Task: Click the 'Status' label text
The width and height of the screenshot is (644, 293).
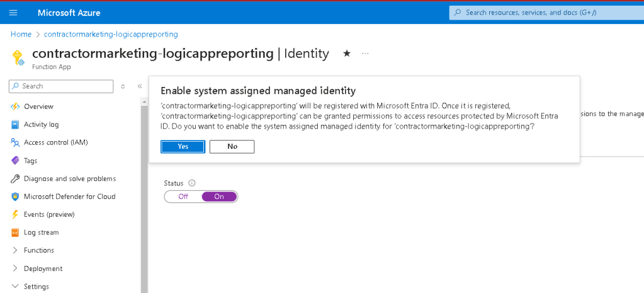Action: click(173, 183)
